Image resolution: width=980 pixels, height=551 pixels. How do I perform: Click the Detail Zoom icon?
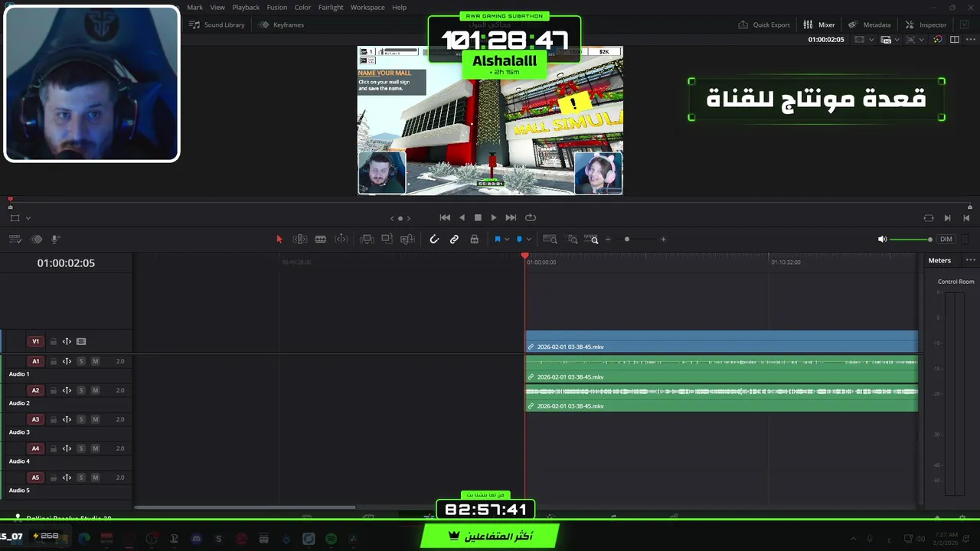pyautogui.click(x=572, y=240)
